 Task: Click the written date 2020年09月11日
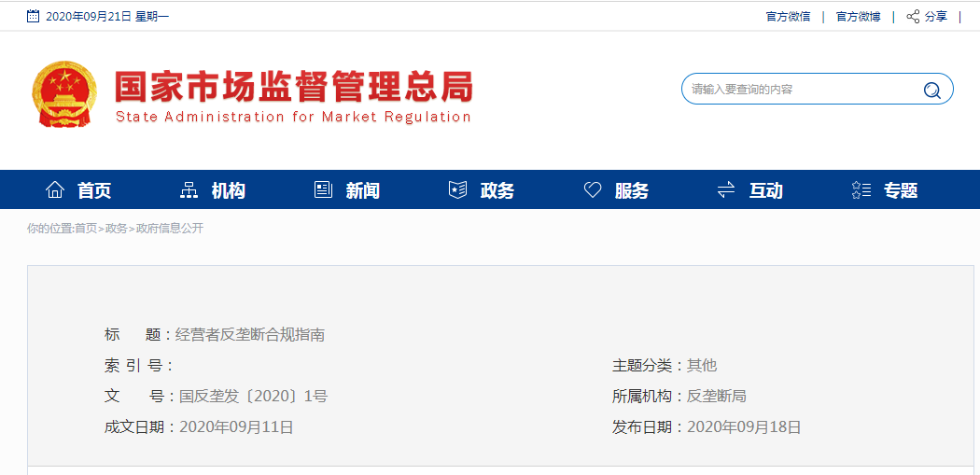[236, 427]
